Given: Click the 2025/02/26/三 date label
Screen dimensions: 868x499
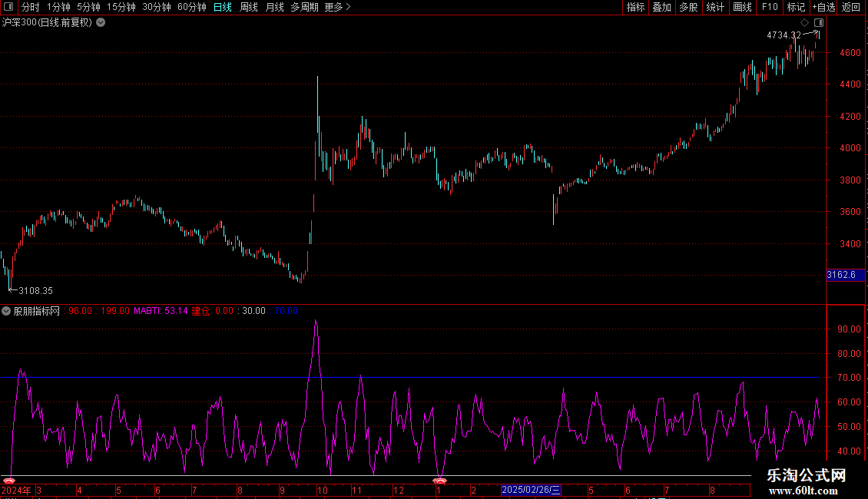Looking at the screenshot, I should click(x=531, y=490).
